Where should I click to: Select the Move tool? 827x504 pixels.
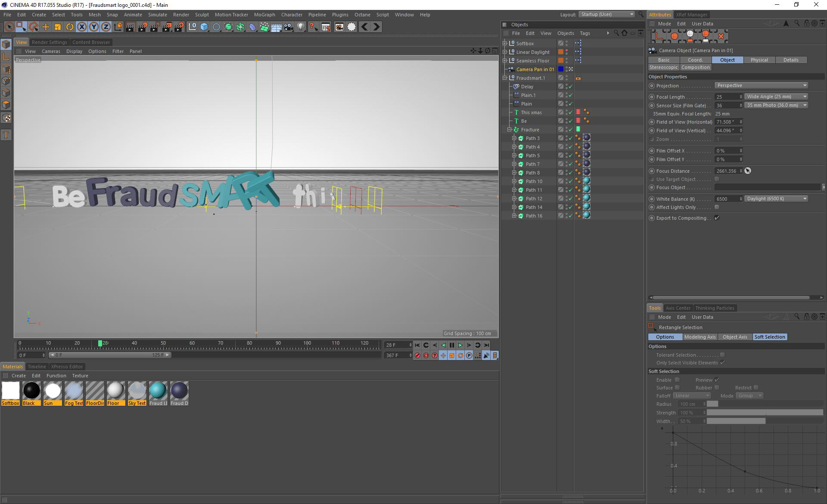coord(46,27)
